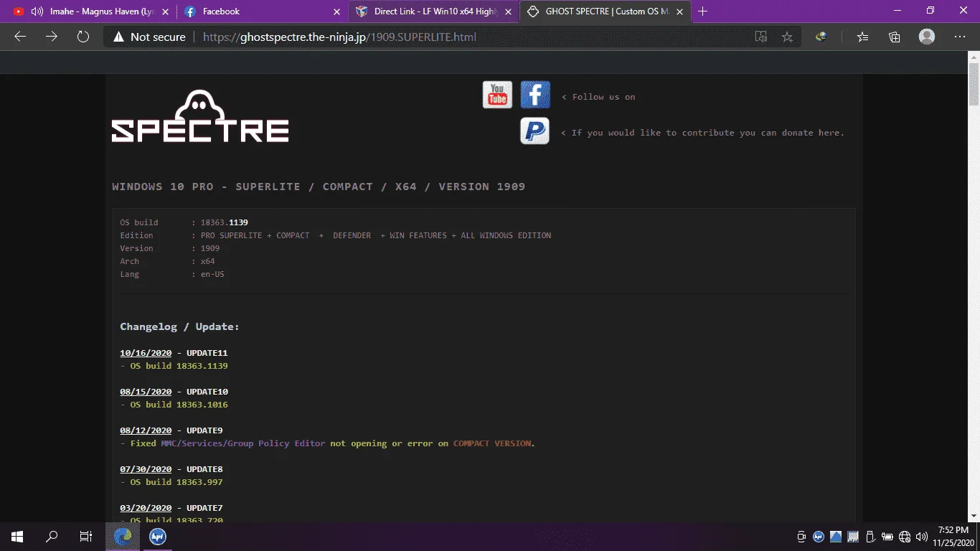The height and width of the screenshot is (551, 980).
Task: Go back to the previous page
Action: pyautogui.click(x=20, y=37)
